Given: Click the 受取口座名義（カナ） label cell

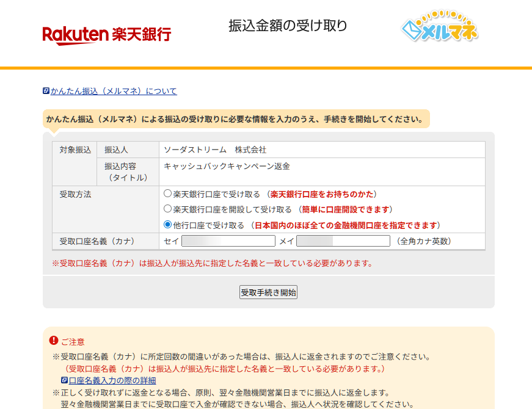Looking at the screenshot, I should pyautogui.click(x=97, y=241).
